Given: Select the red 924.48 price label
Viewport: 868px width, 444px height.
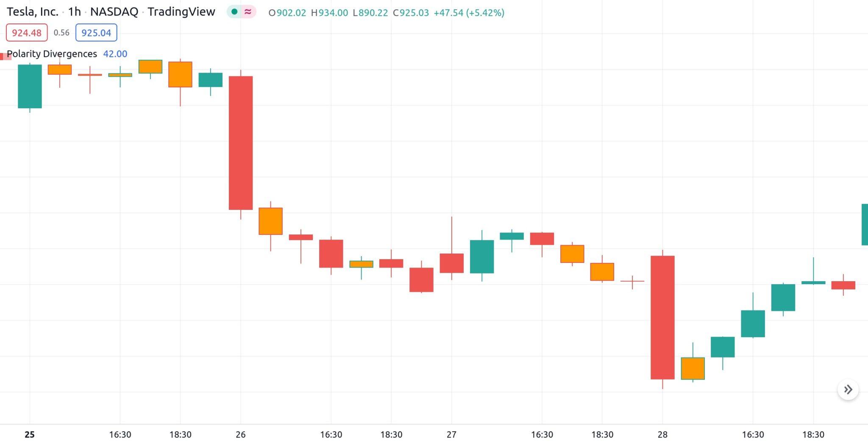Looking at the screenshot, I should point(26,32).
